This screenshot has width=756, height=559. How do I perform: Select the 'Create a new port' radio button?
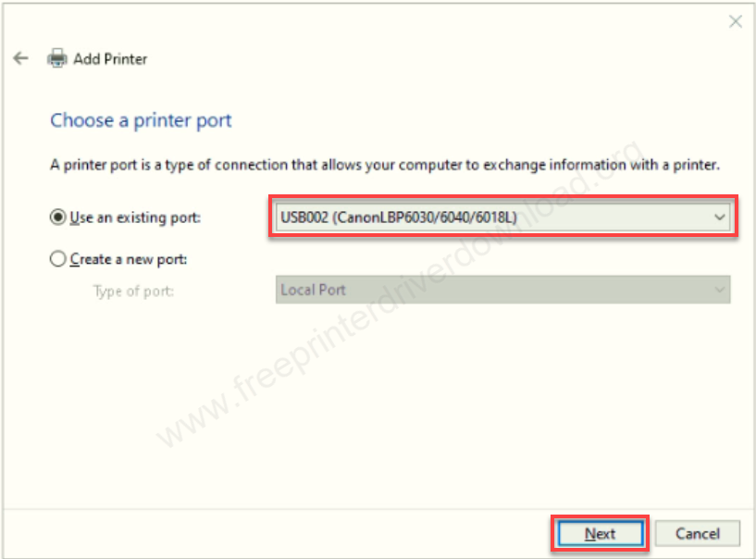58,259
